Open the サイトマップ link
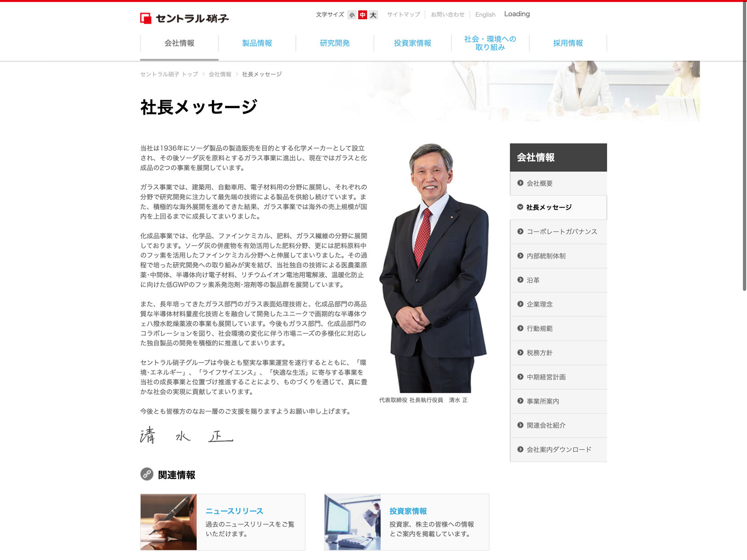The height and width of the screenshot is (560, 747). (x=403, y=14)
